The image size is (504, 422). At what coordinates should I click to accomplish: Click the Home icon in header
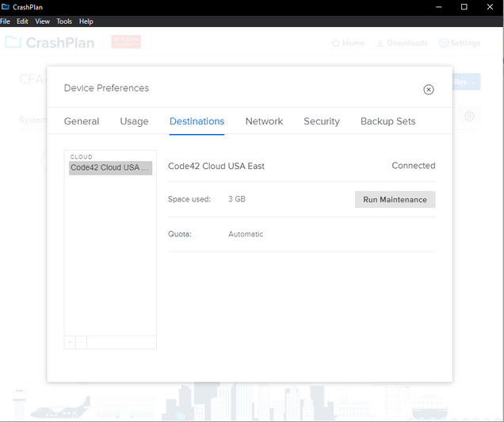click(336, 43)
